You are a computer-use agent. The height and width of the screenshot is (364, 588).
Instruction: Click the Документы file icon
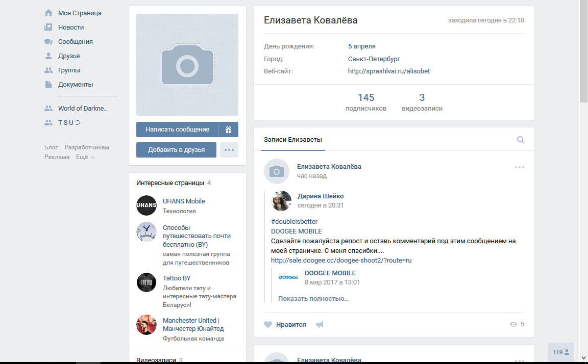click(48, 85)
